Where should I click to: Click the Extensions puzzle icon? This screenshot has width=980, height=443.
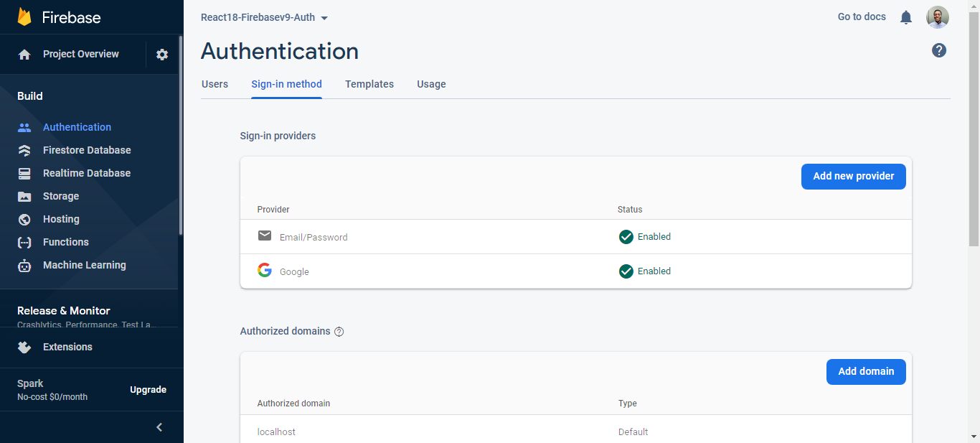click(x=24, y=347)
